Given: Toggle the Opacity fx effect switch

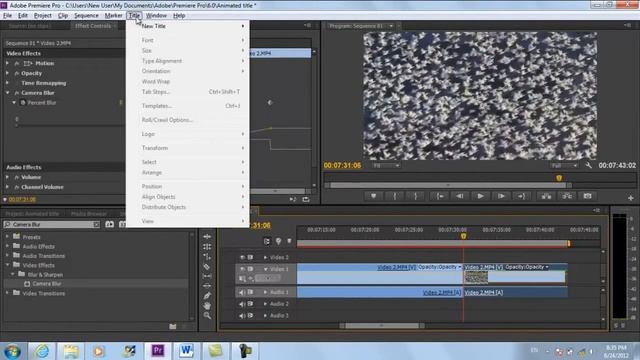Looking at the screenshot, I should (17, 73).
